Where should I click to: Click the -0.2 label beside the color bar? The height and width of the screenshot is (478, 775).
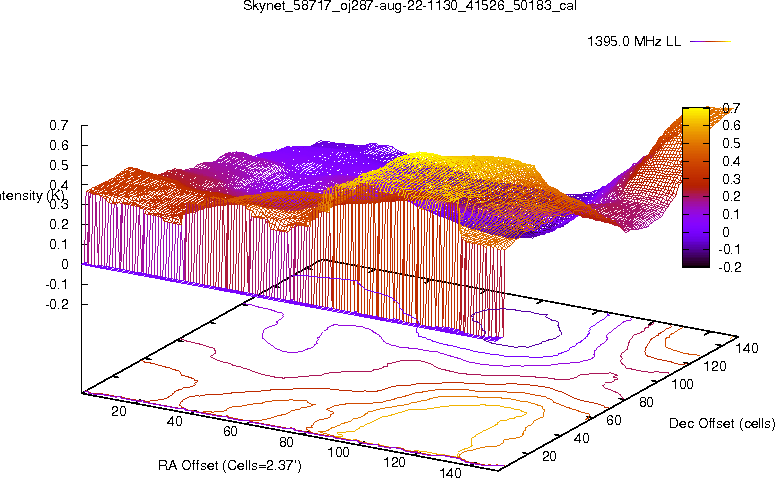click(730, 267)
